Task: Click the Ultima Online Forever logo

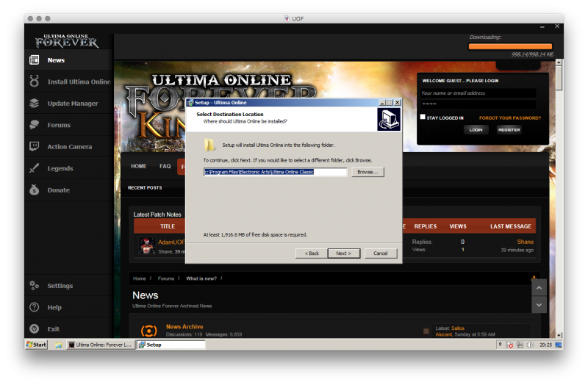Action: point(67,41)
